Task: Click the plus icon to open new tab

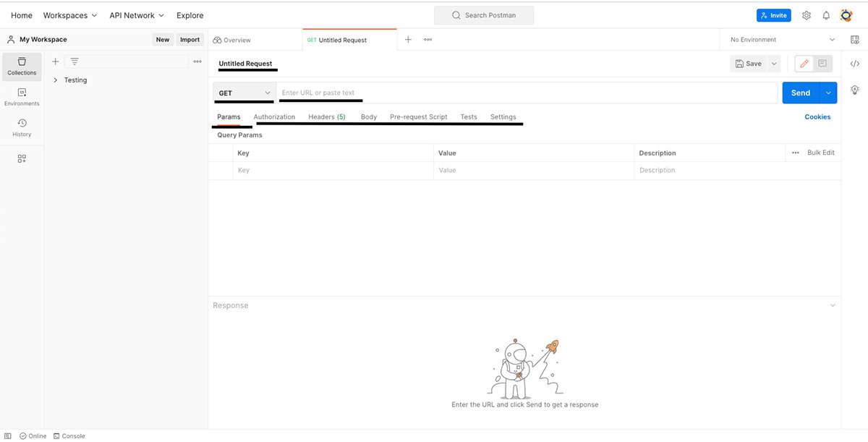Action: (x=408, y=40)
